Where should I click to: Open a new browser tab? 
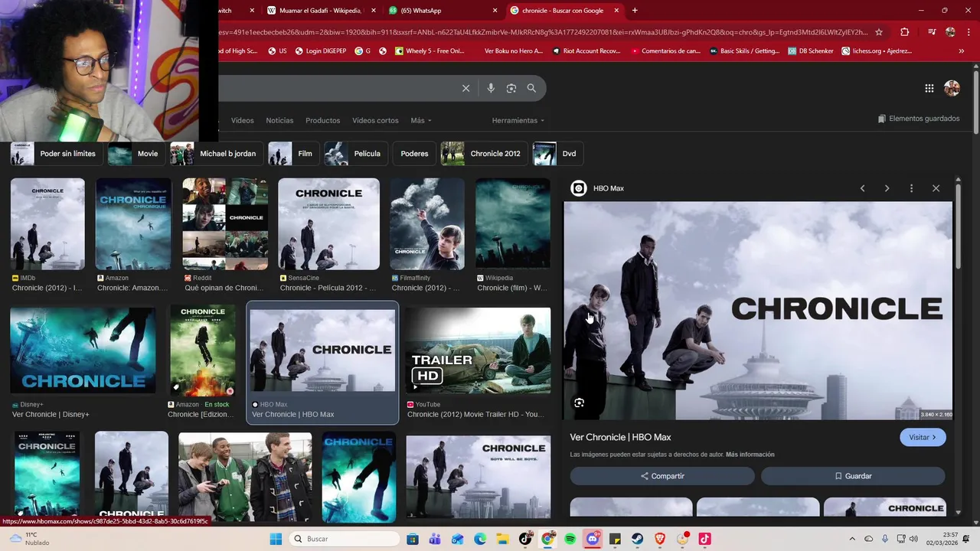pyautogui.click(x=635, y=11)
